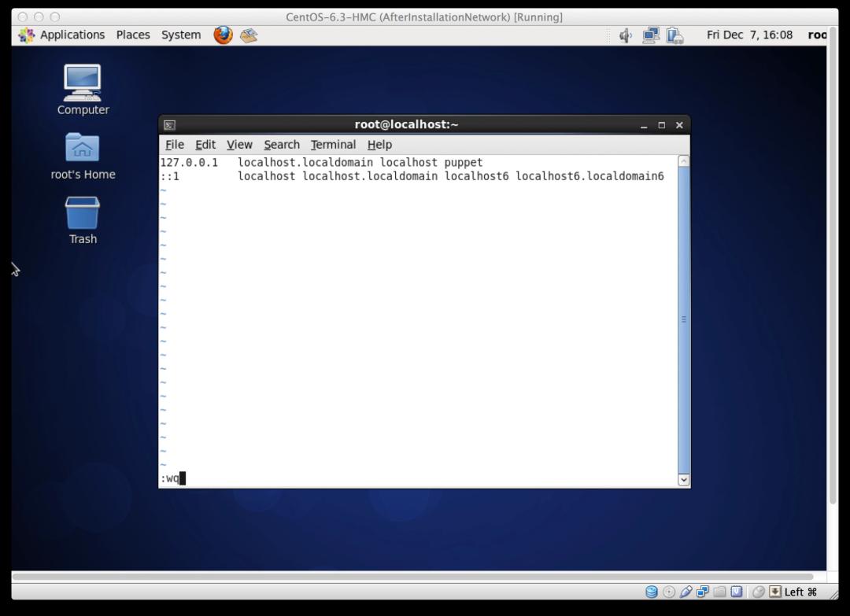This screenshot has height=616, width=850.
Task: Click VirtualBox hard disk activity icon
Action: (652, 592)
